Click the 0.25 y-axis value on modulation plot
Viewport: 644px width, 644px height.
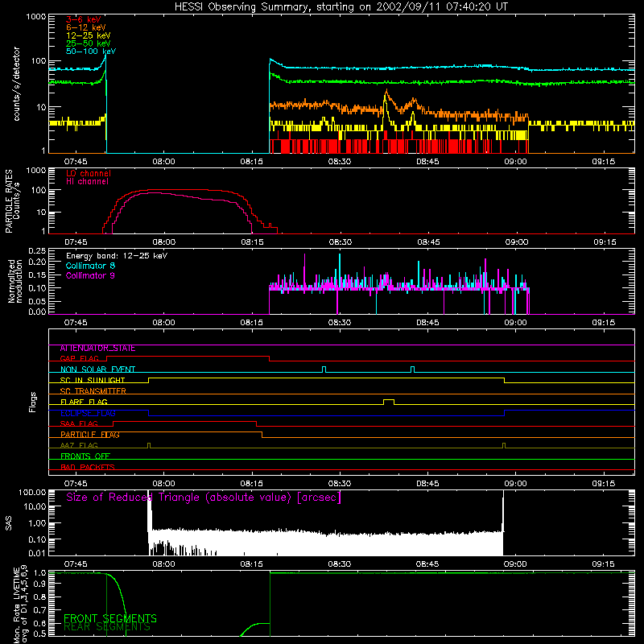[37, 251]
